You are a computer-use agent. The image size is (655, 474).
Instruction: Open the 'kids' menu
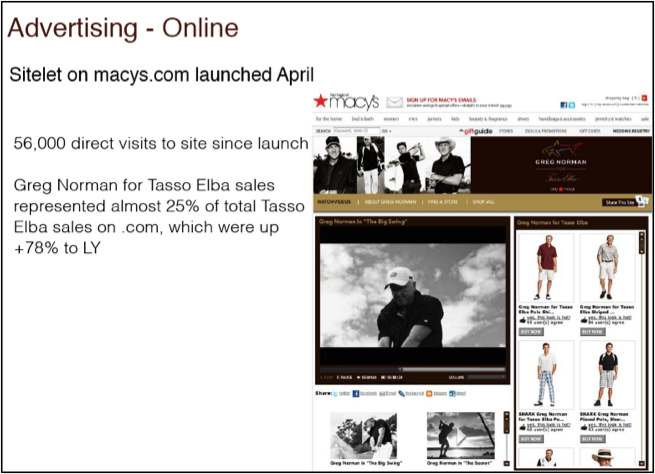click(455, 119)
